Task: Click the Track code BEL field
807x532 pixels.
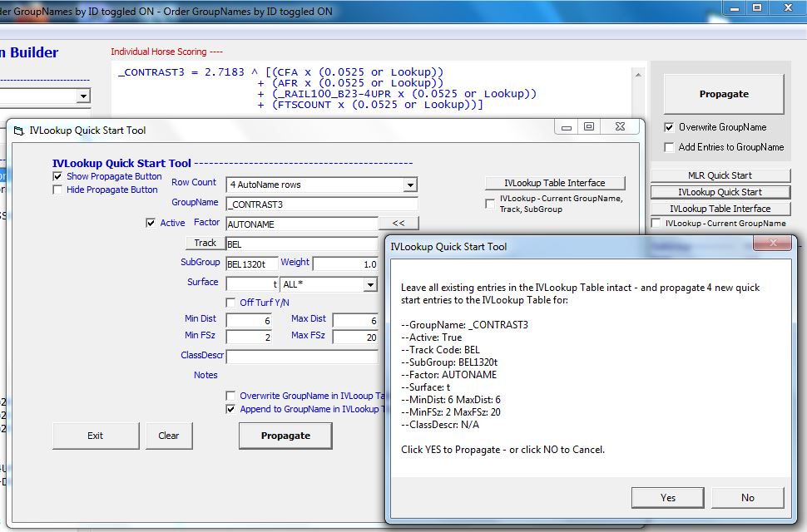Action: click(x=302, y=244)
